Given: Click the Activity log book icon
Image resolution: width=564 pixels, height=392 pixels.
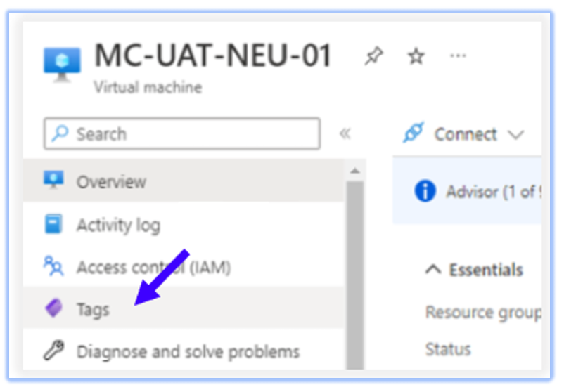Looking at the screenshot, I should 53,225.
